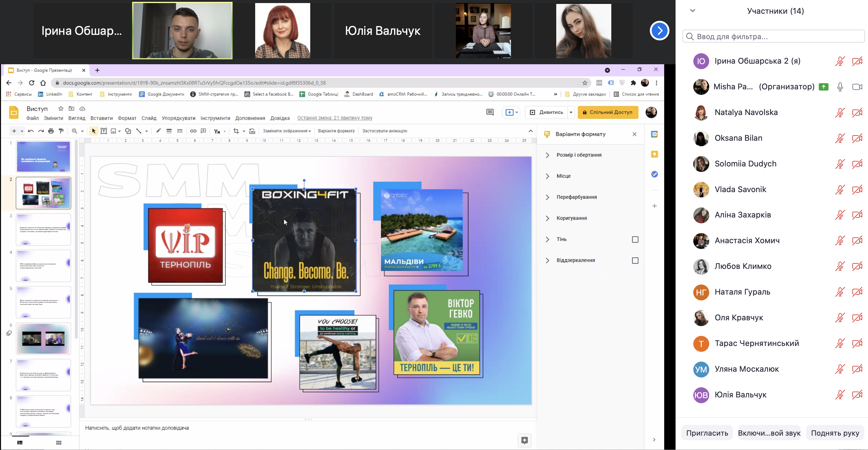This screenshot has width=868, height=450.
Task: Click the Пригласить button
Action: pyautogui.click(x=707, y=433)
